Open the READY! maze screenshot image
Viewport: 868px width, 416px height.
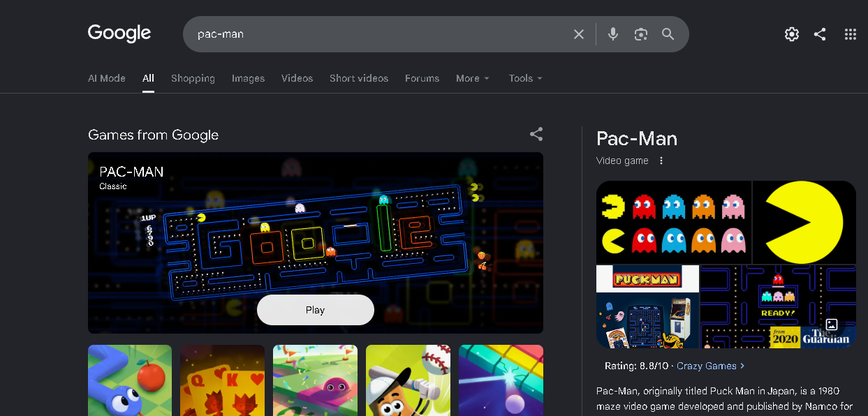778,306
